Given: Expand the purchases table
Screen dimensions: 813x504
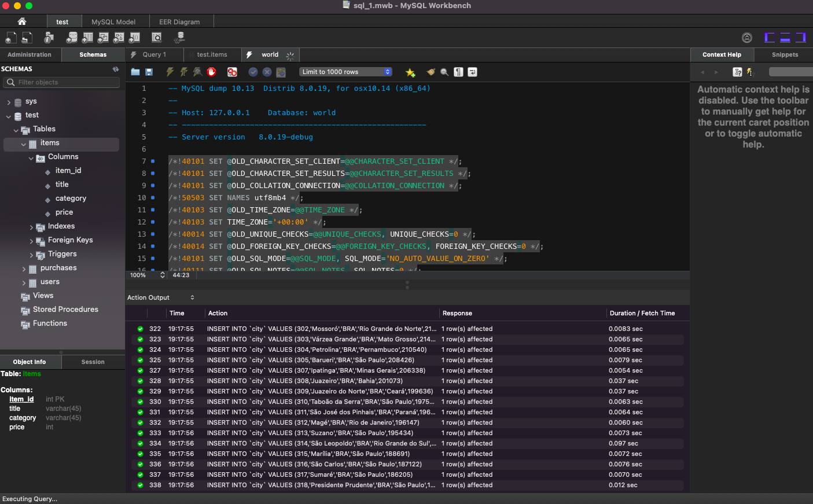Looking at the screenshot, I should (24, 268).
